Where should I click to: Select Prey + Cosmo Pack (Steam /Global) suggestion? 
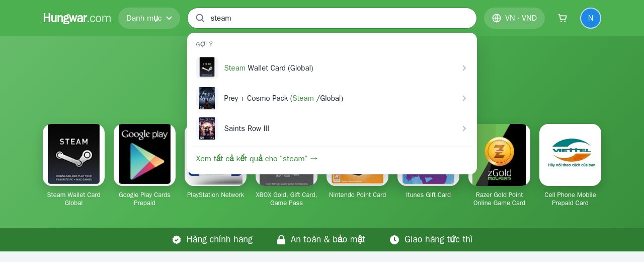coord(332,98)
